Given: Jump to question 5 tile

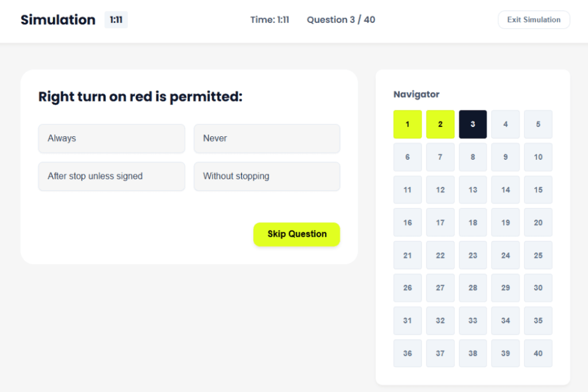Looking at the screenshot, I should tap(538, 124).
